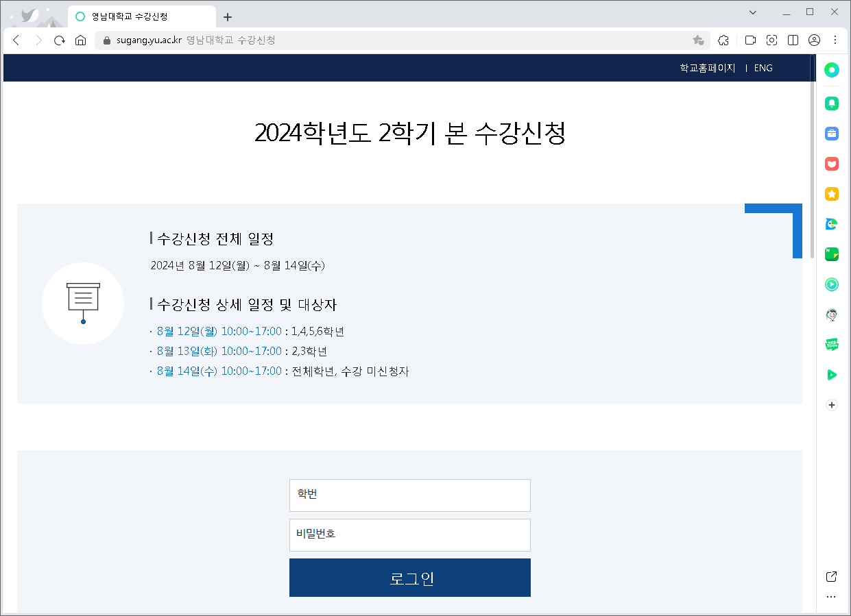
Task: Open the browser profile account icon
Action: (814, 40)
